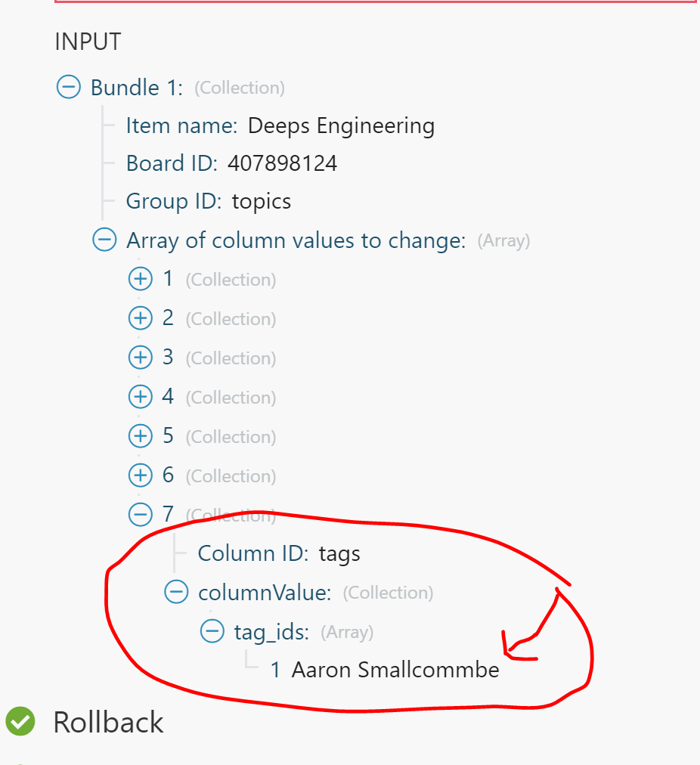The width and height of the screenshot is (700, 765).
Task: Collapse the Bundle 1 collection
Action: [x=69, y=88]
